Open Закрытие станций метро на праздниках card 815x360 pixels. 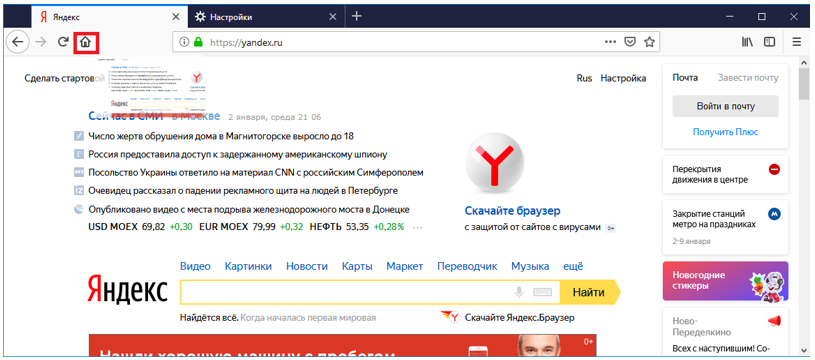tap(726, 227)
